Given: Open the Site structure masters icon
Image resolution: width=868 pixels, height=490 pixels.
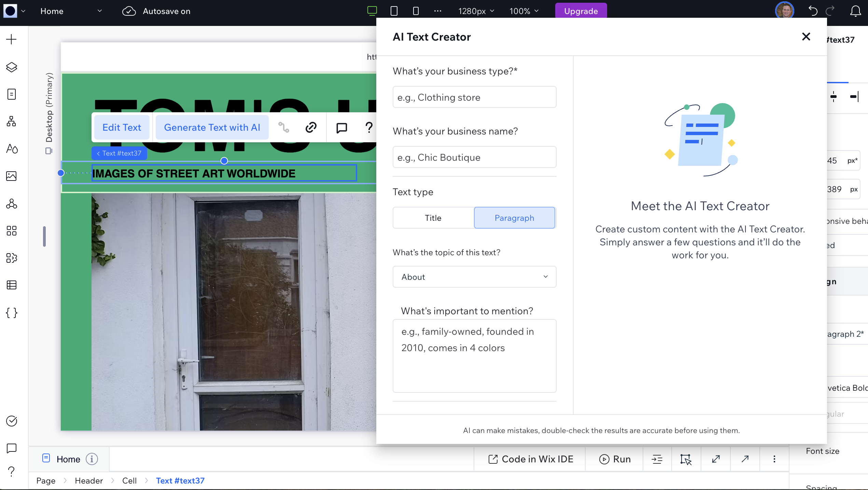Looking at the screenshot, I should click(12, 121).
